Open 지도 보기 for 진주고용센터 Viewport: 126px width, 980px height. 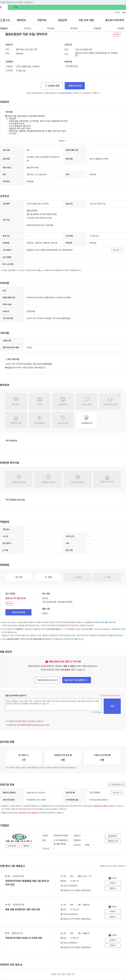tap(117, 792)
